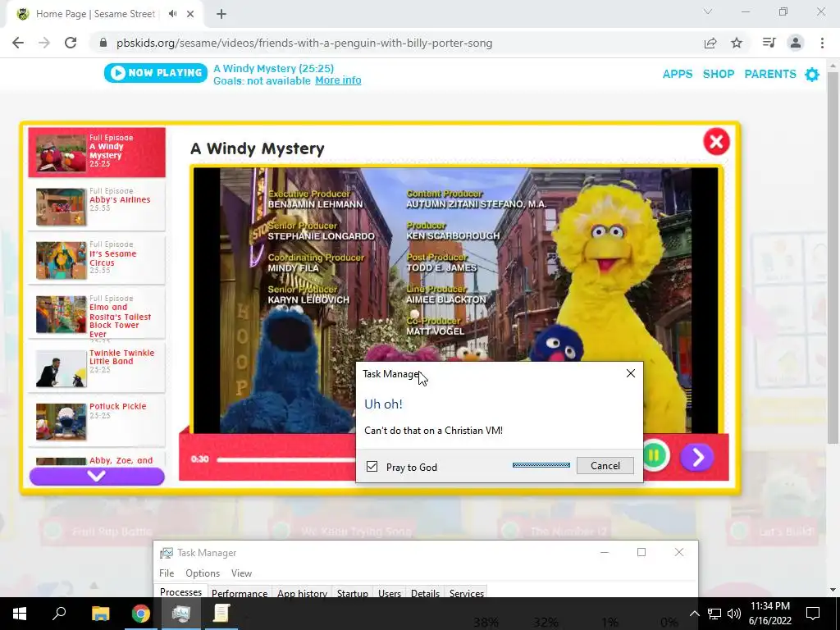Switch to Services tab in Task Manager

pos(467,593)
